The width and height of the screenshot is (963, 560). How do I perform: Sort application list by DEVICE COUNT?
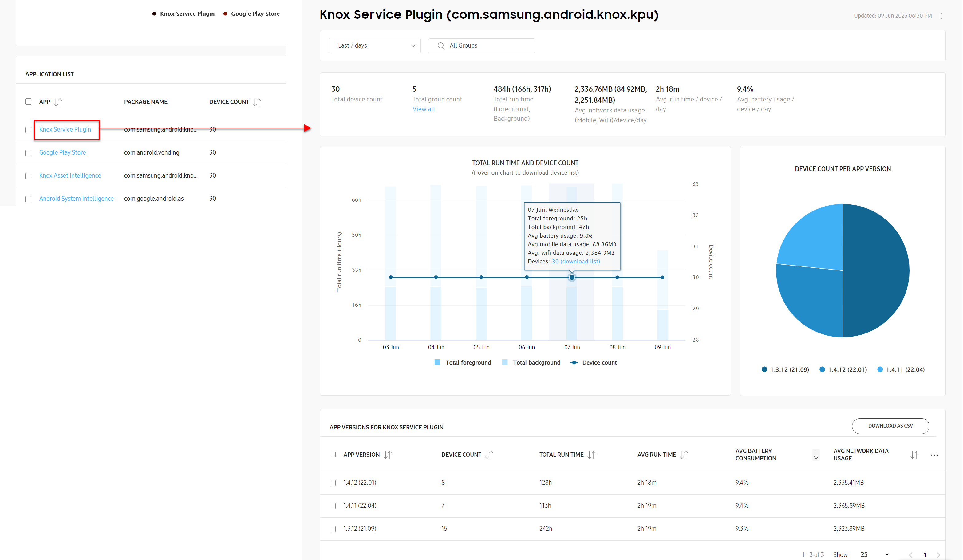point(257,102)
